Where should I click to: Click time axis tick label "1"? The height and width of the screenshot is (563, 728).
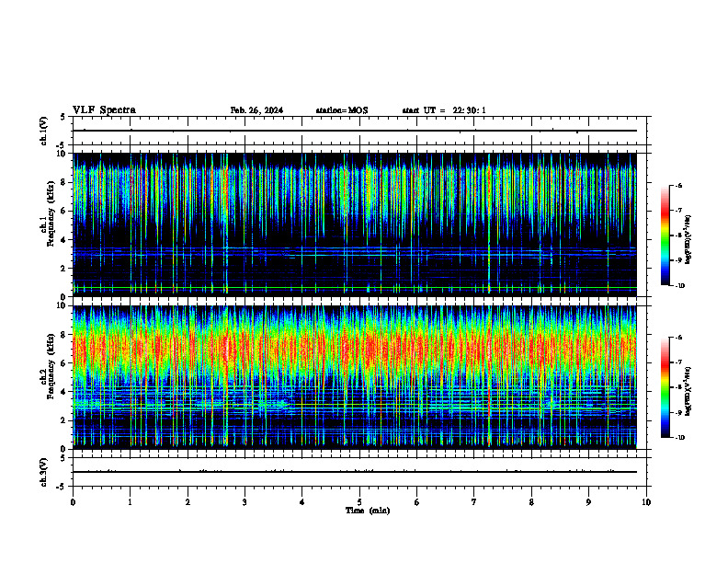point(131,502)
